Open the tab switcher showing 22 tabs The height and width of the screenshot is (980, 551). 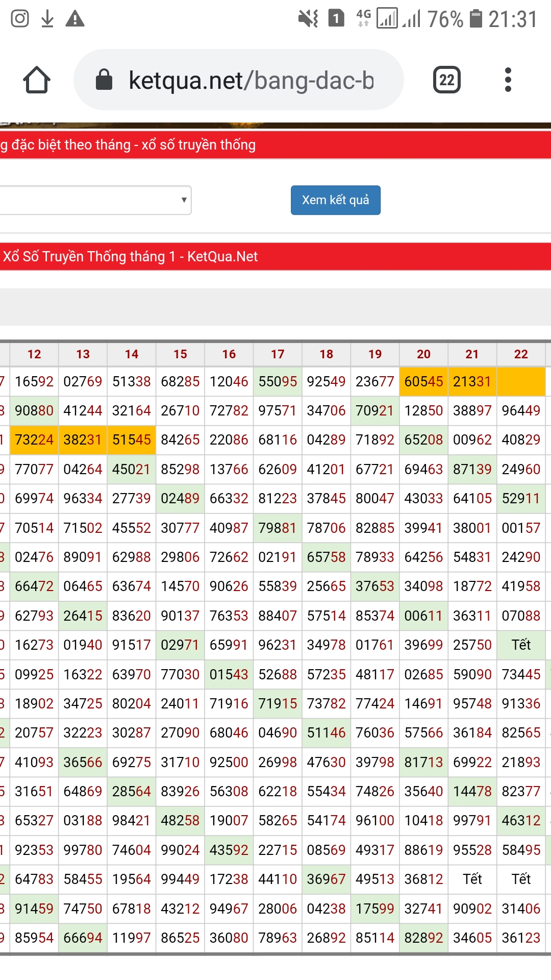click(x=446, y=80)
